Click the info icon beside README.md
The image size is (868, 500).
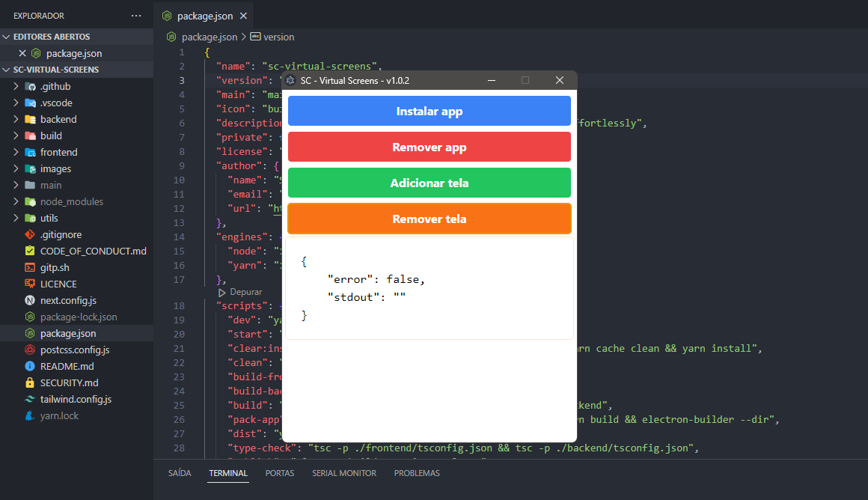tap(30, 366)
